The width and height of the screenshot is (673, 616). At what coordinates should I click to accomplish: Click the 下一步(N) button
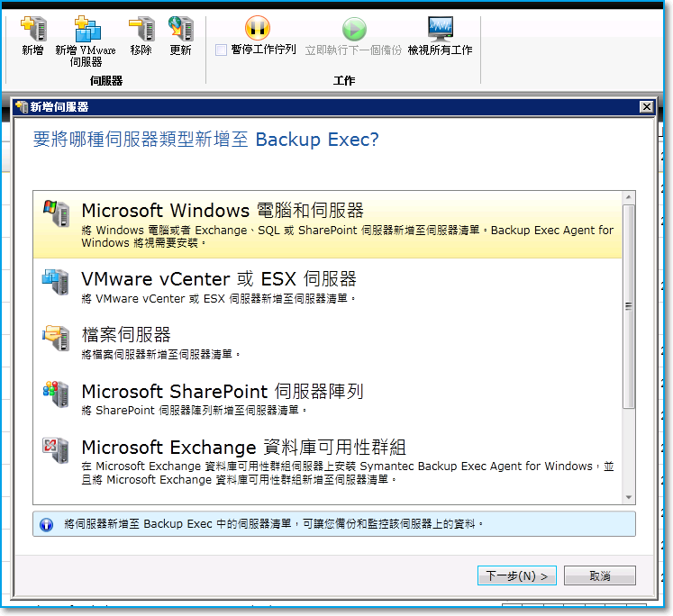point(517,575)
